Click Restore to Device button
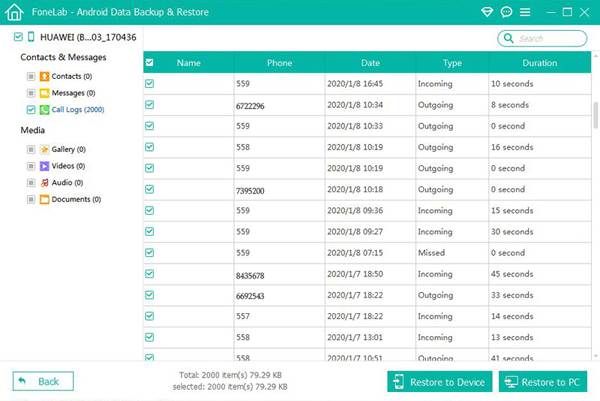This screenshot has height=401, width=600. [x=440, y=381]
